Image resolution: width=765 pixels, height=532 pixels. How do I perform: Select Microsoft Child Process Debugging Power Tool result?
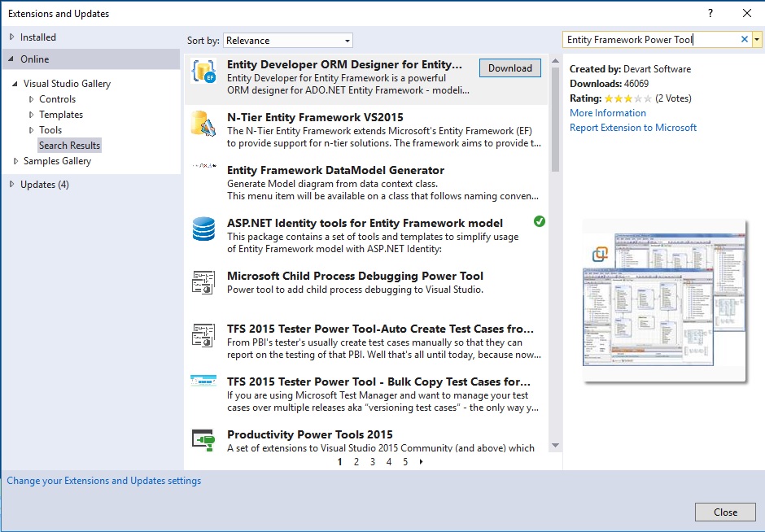coord(366,289)
